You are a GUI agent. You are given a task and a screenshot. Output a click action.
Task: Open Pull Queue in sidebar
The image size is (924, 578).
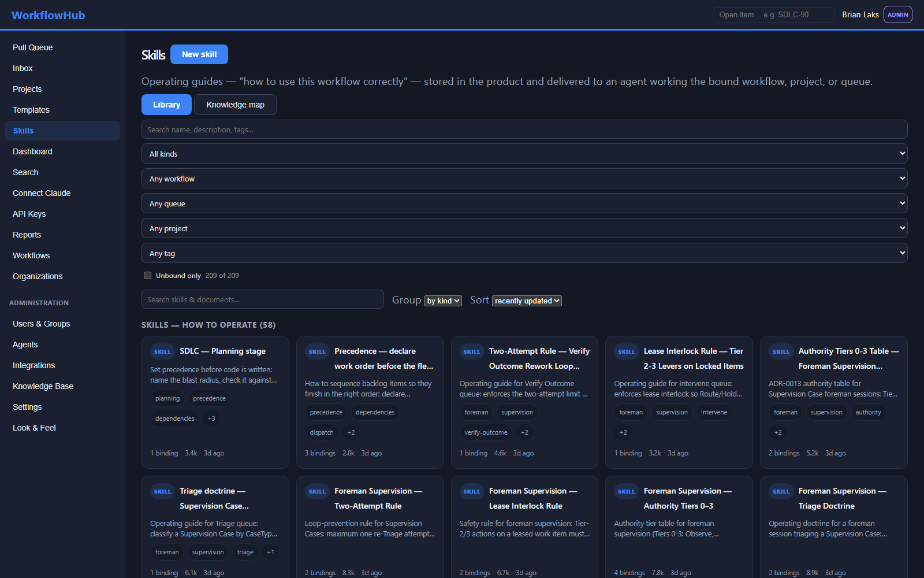(x=62, y=47)
